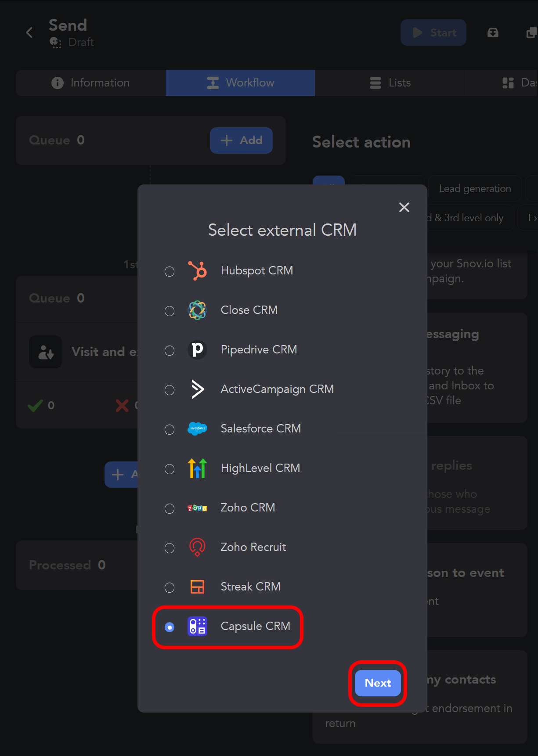Close the Select external CRM dialog

404,207
